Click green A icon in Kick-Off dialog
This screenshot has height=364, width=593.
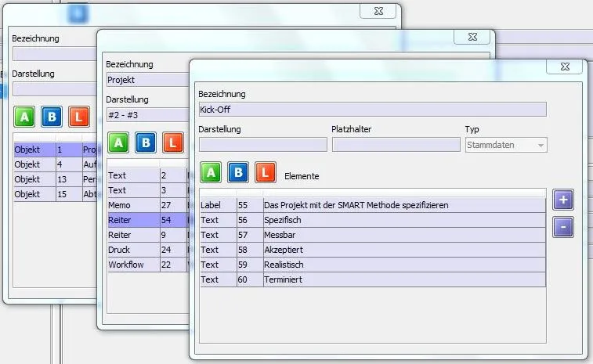point(211,172)
